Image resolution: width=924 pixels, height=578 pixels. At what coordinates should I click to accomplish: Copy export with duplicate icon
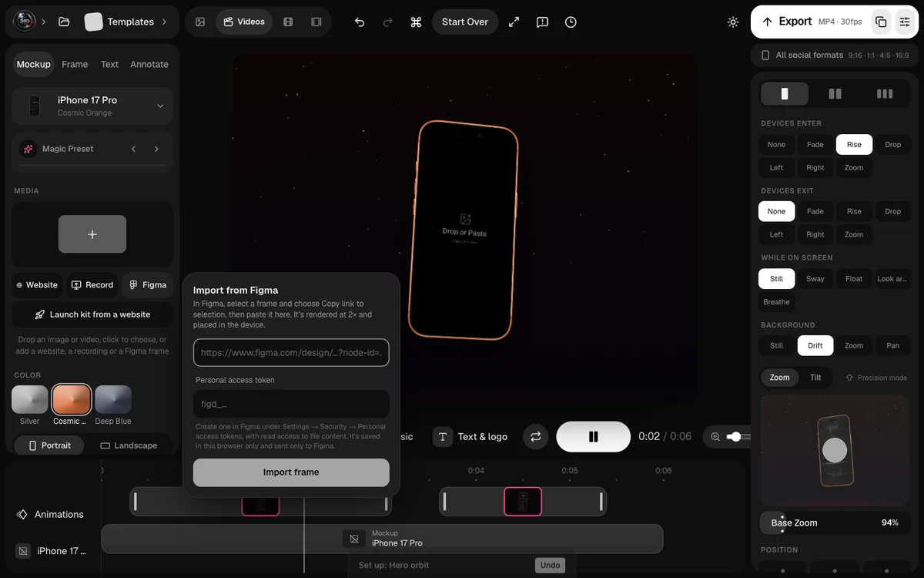coord(881,22)
